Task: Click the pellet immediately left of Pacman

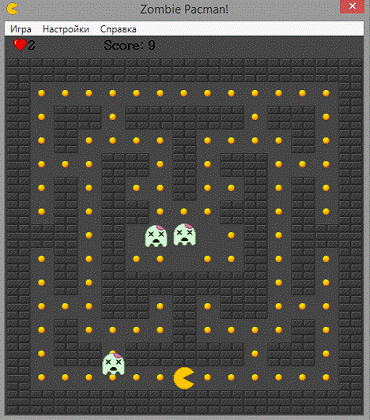Action: pos(160,377)
